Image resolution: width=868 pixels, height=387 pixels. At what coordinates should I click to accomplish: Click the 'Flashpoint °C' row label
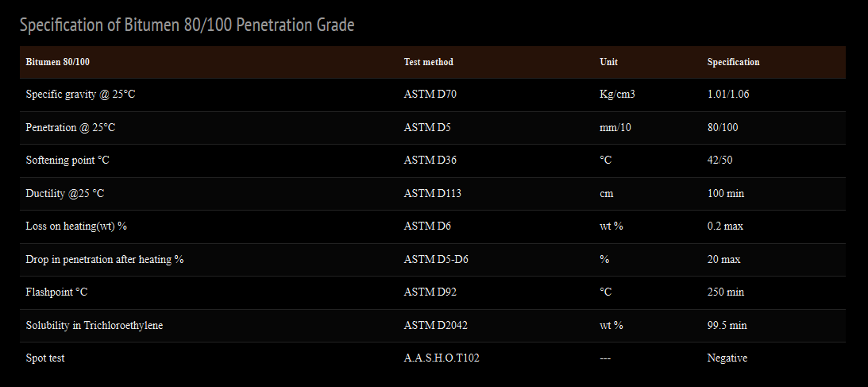point(56,292)
